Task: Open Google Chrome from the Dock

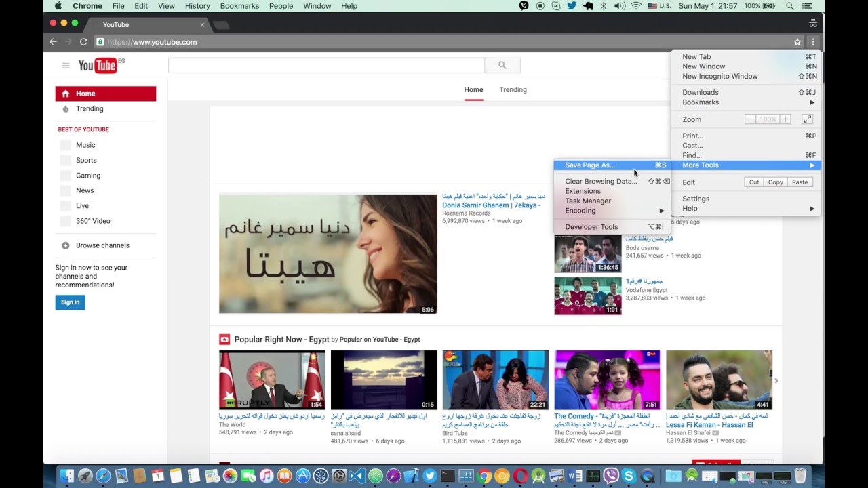Action: tap(484, 476)
